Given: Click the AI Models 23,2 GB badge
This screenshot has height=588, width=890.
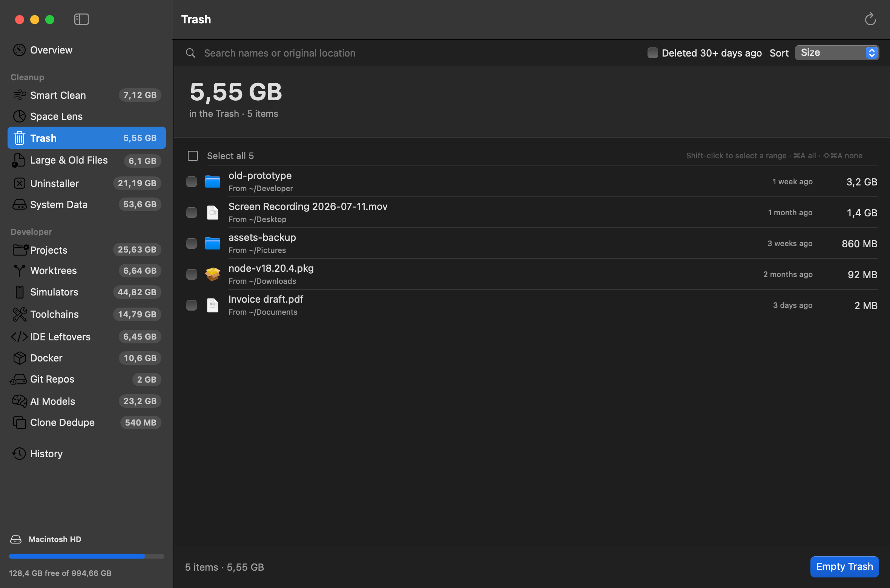Looking at the screenshot, I should coord(140,401).
